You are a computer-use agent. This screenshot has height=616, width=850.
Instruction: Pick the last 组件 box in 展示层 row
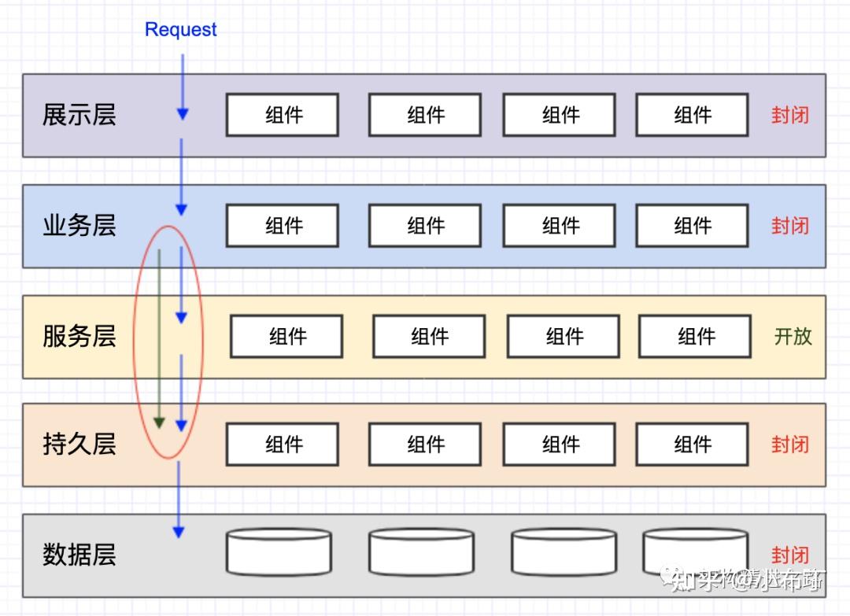(693, 115)
